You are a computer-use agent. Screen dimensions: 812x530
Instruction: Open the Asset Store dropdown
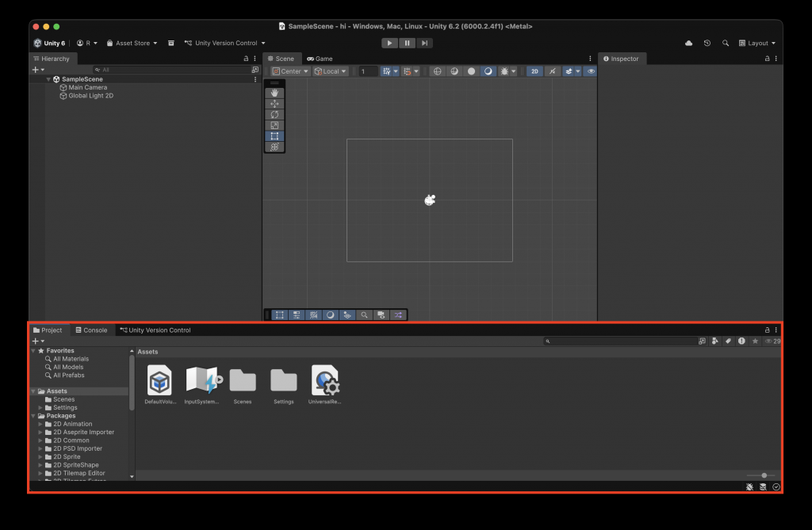point(132,43)
